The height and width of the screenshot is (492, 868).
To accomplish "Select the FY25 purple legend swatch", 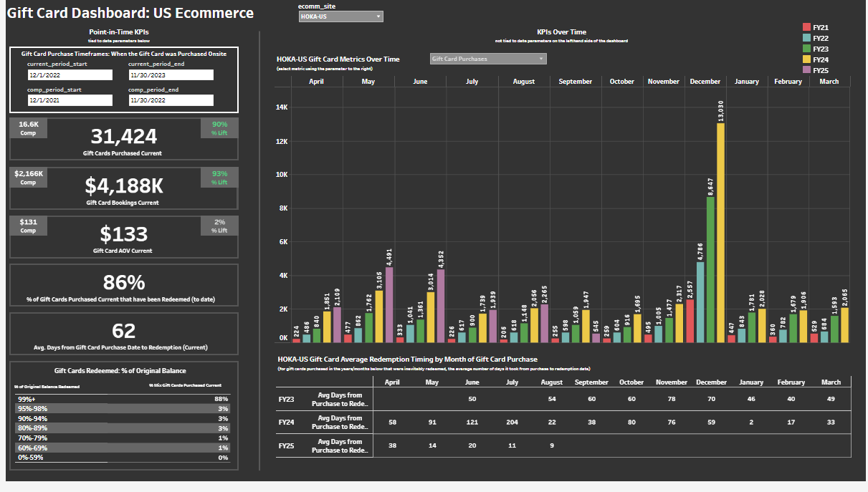I will coord(807,70).
